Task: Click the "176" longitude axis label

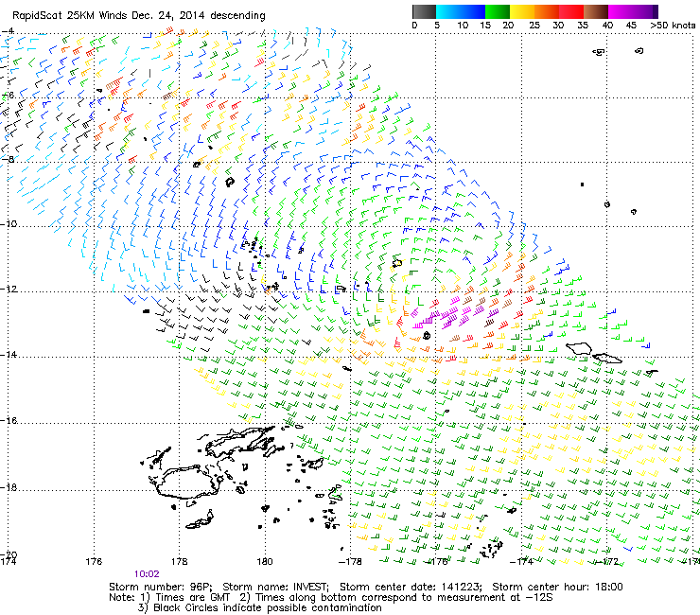Action: coord(94,561)
